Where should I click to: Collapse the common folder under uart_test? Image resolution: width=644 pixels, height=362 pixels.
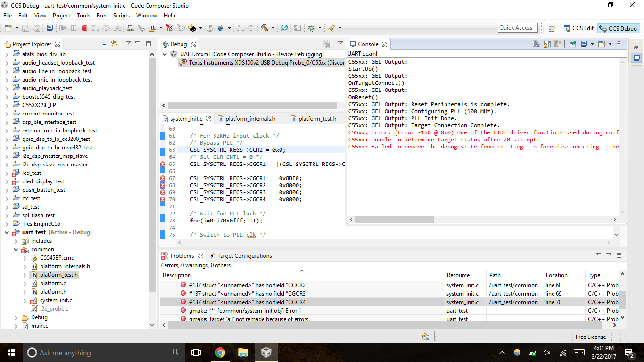pyautogui.click(x=16, y=249)
